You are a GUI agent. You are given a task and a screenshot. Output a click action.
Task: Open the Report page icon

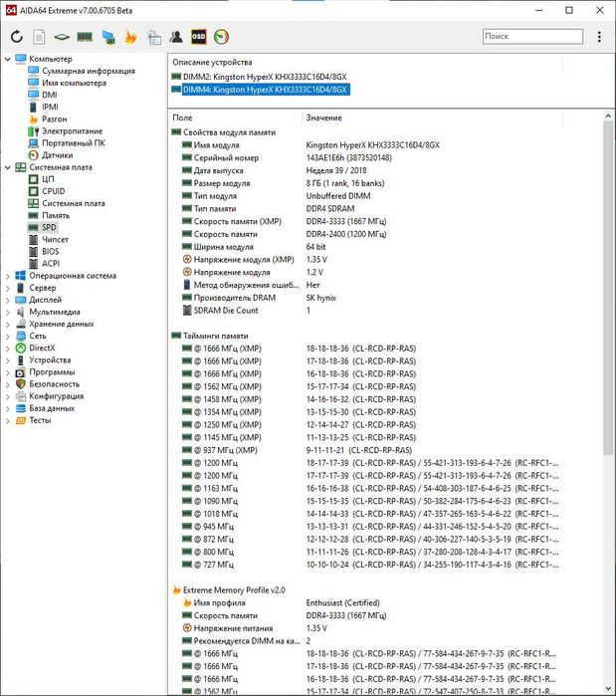(x=39, y=37)
